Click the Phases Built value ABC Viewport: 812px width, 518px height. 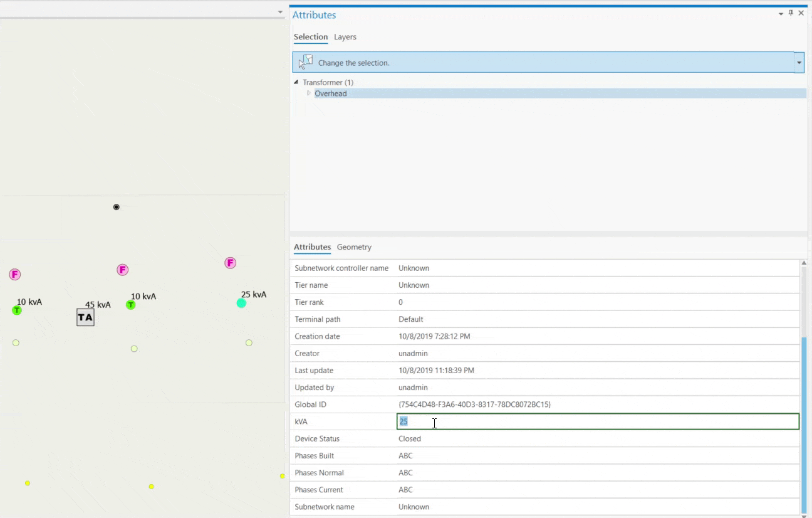pyautogui.click(x=406, y=456)
